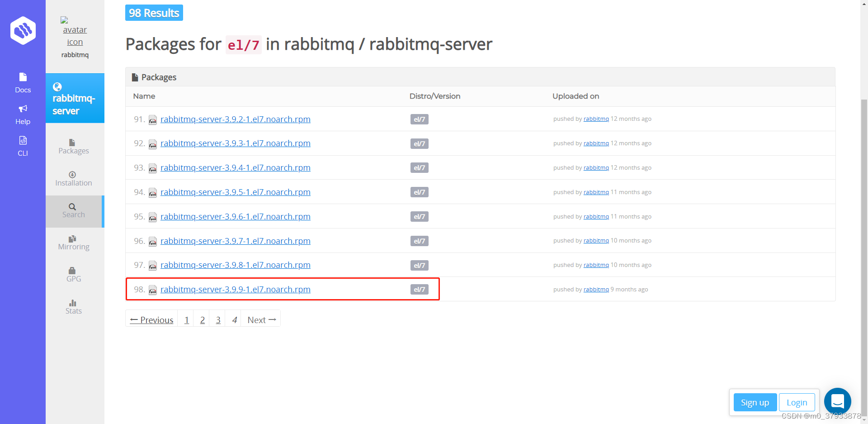This screenshot has width=868, height=424.
Task: Click rpm icon beside the 3.9.5 package
Action: coord(153,193)
